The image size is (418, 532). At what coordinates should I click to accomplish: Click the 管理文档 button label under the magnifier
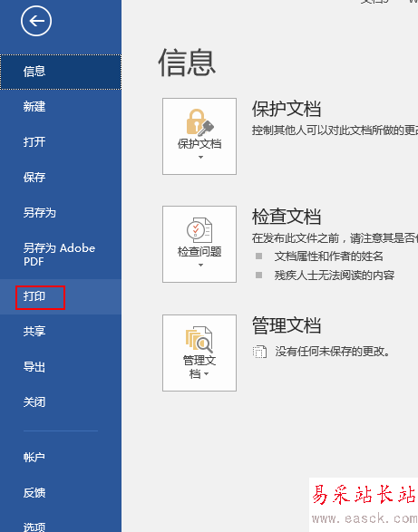tap(199, 367)
